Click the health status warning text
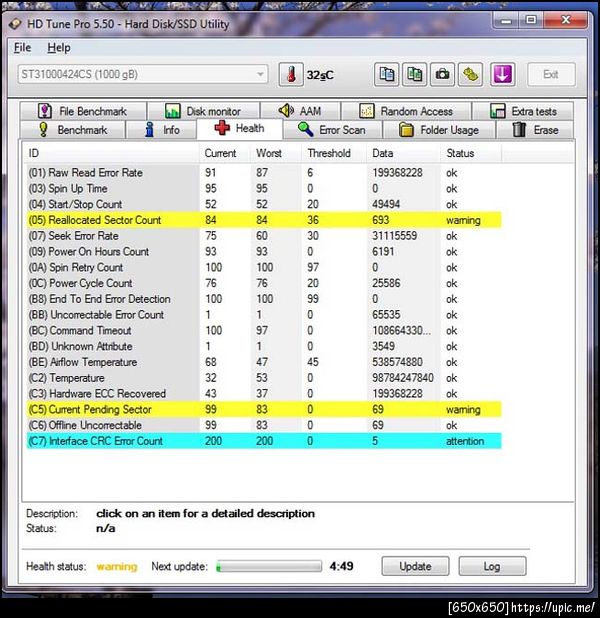The height and width of the screenshot is (618, 600). [x=117, y=566]
